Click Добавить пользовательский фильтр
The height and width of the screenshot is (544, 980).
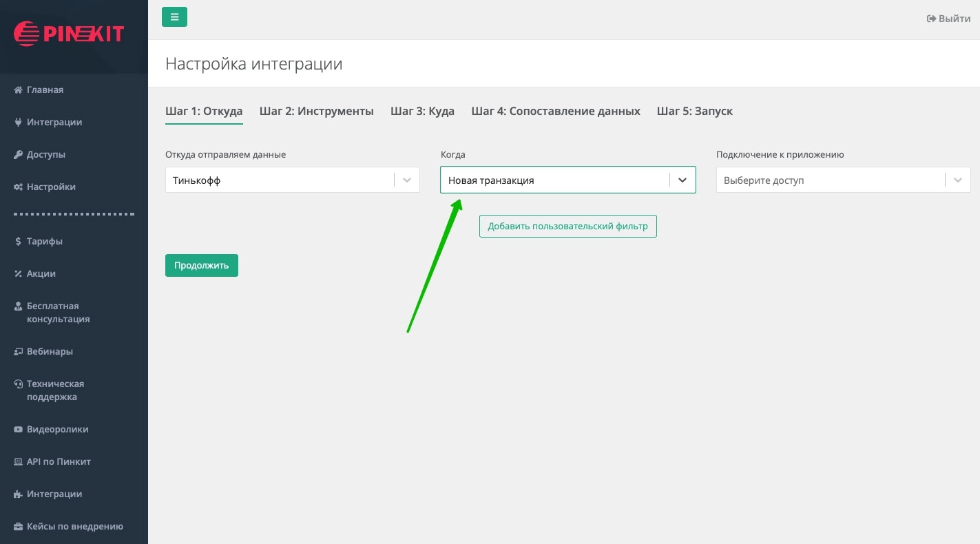[x=567, y=226]
